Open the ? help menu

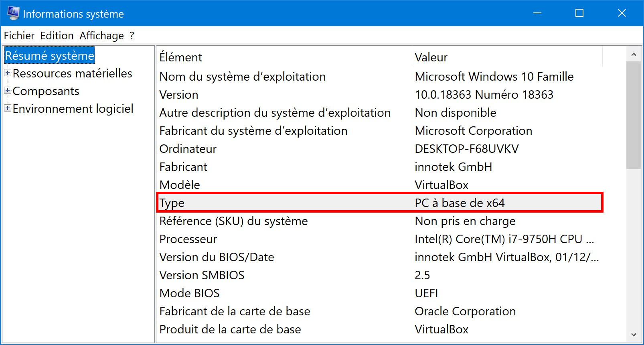pos(132,36)
